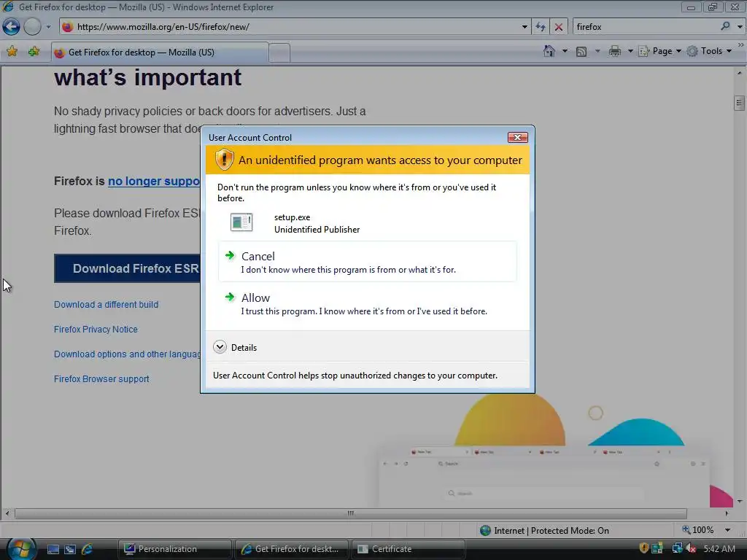This screenshot has width=747, height=560.
Task: Click the Firefox site icon in address bar
Action: pos(68,27)
